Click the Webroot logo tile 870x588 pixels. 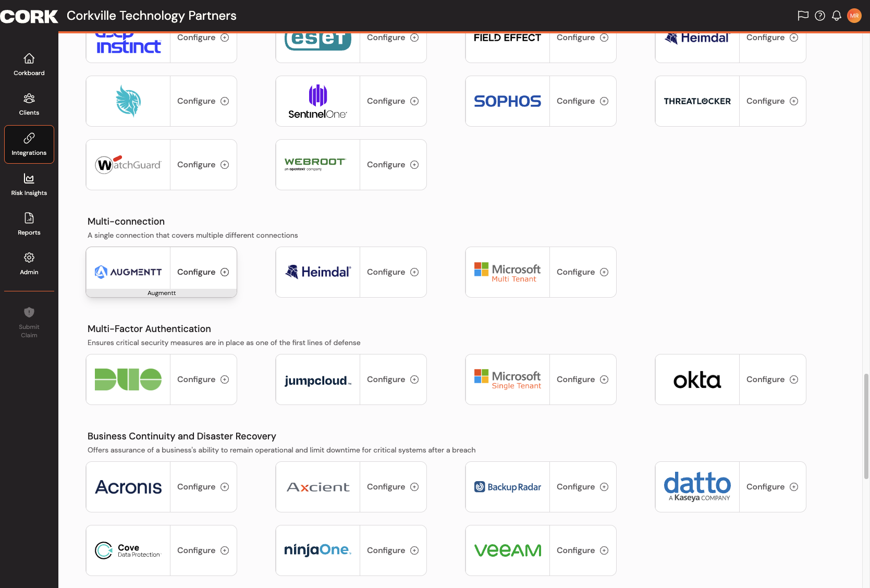point(318,165)
